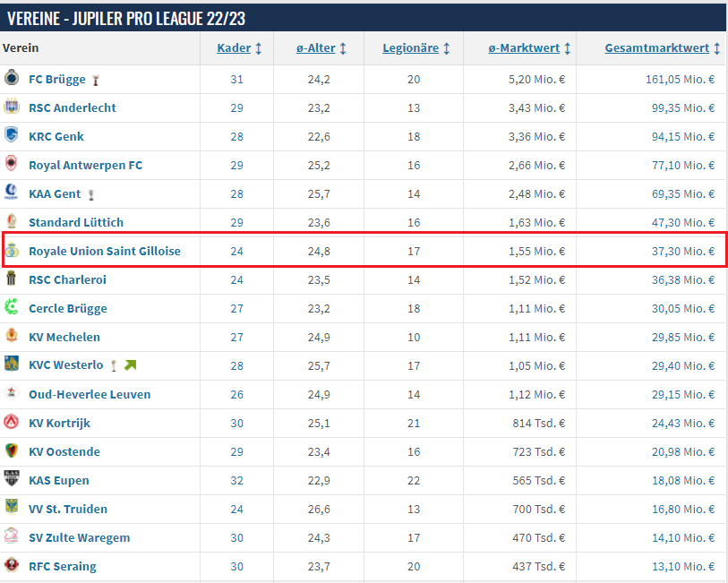Screen dimensions: 728x583
Task: Click the green promotion arrow beside KVC Westerlo
Action: [130, 365]
